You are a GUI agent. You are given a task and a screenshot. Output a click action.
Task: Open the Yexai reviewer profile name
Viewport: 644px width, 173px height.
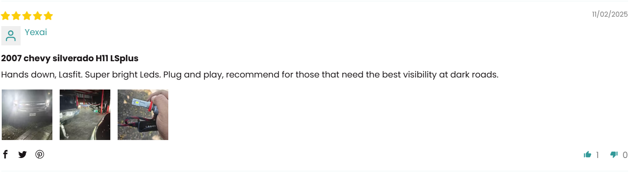(x=36, y=32)
